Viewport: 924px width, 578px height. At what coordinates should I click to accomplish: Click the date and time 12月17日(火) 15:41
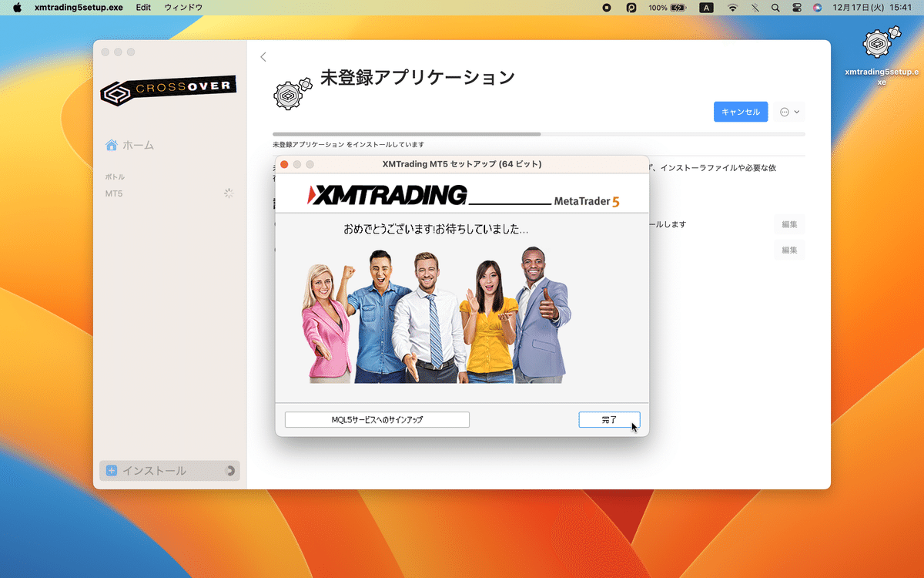point(872,7)
